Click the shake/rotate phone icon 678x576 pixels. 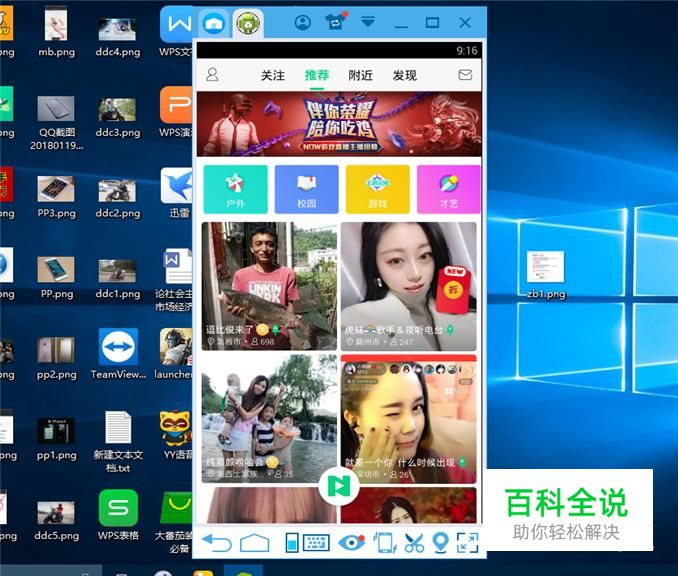pos(384,543)
